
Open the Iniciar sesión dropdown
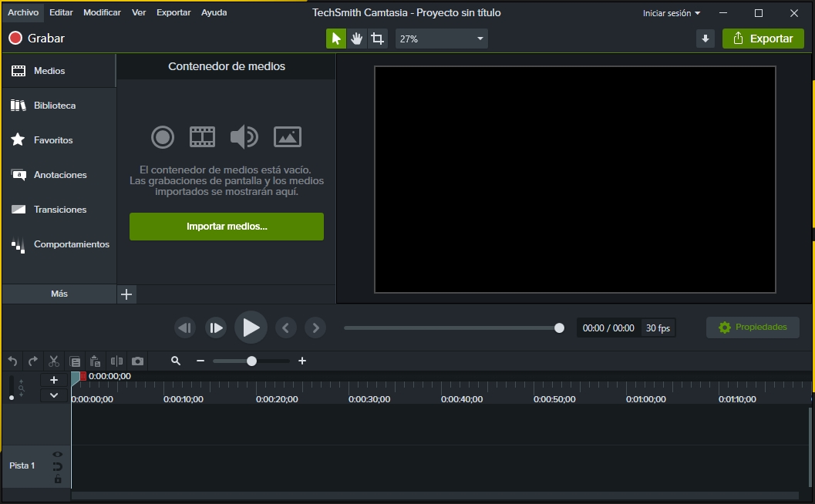click(x=669, y=12)
